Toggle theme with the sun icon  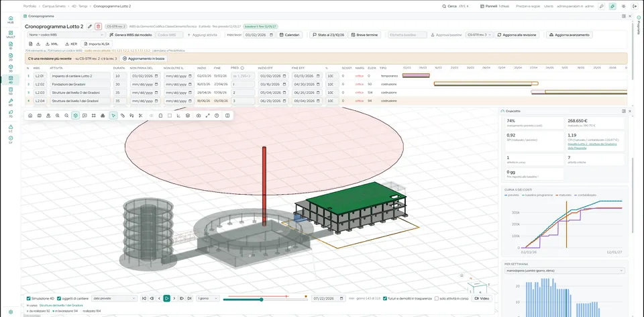click(x=624, y=6)
